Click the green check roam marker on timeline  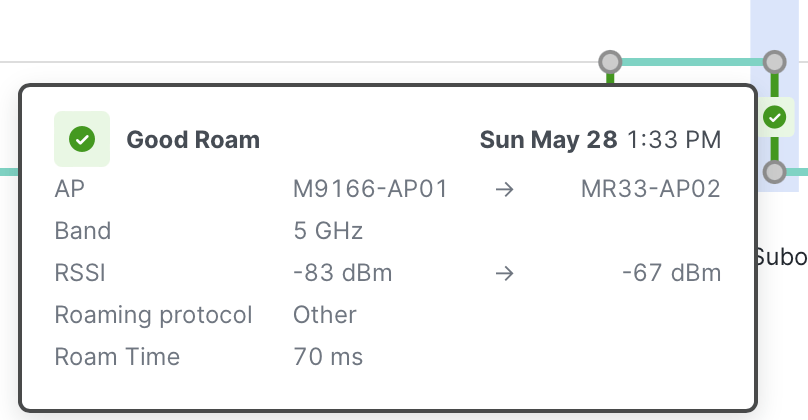(x=774, y=118)
